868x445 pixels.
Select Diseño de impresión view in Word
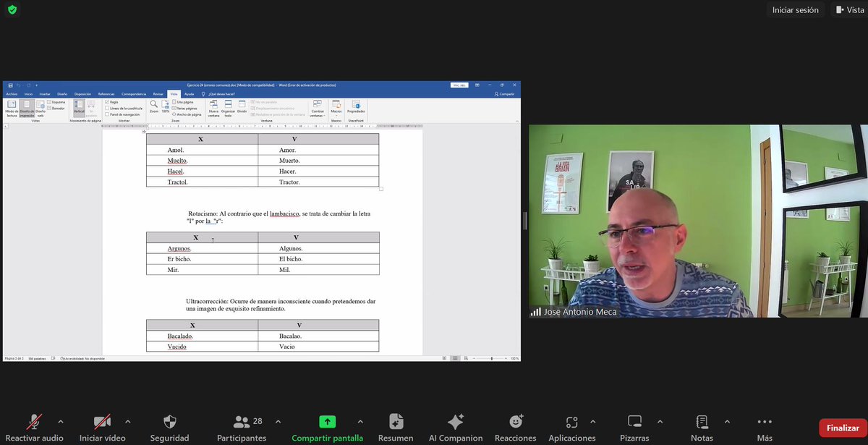pos(26,109)
